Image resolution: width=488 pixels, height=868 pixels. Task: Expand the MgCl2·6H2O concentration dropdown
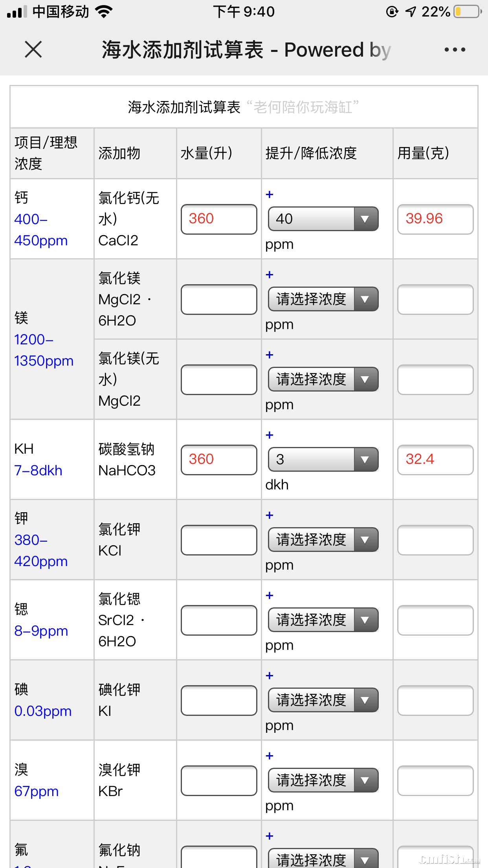coord(323,299)
